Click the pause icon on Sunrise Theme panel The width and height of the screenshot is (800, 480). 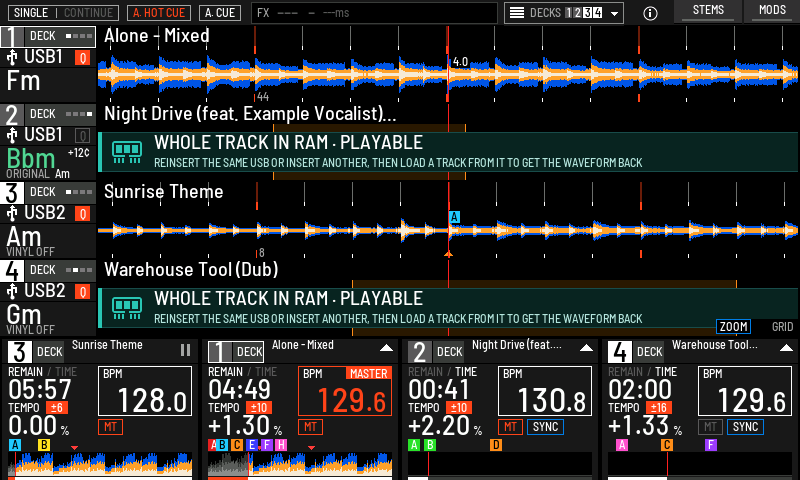pyautogui.click(x=185, y=350)
